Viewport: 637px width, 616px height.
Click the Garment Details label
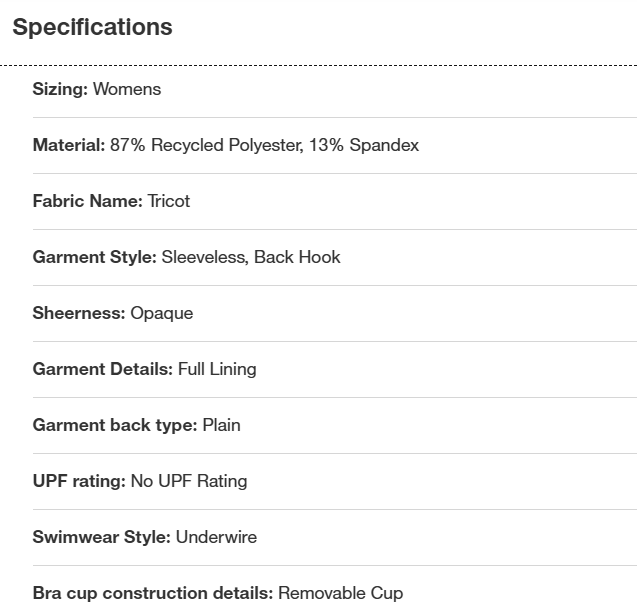pyautogui.click(x=102, y=369)
